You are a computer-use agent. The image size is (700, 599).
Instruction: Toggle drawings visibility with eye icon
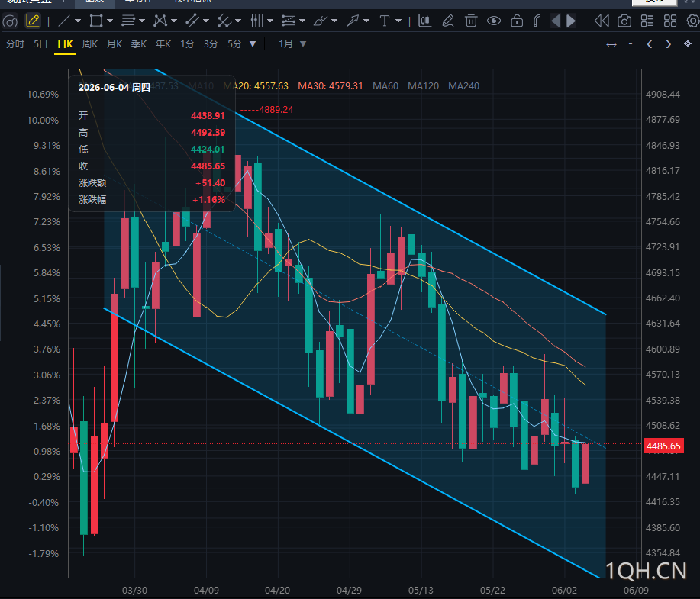(x=494, y=21)
